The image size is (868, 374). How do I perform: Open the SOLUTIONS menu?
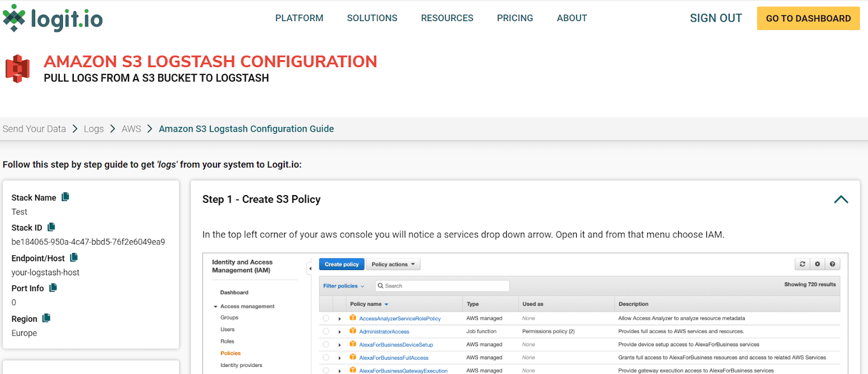pos(372,18)
